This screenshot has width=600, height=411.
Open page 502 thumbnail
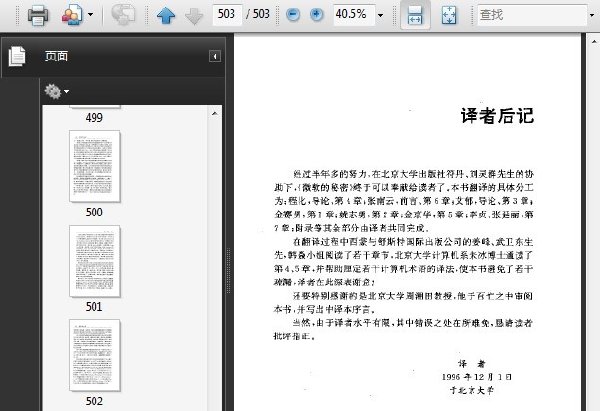(x=95, y=356)
